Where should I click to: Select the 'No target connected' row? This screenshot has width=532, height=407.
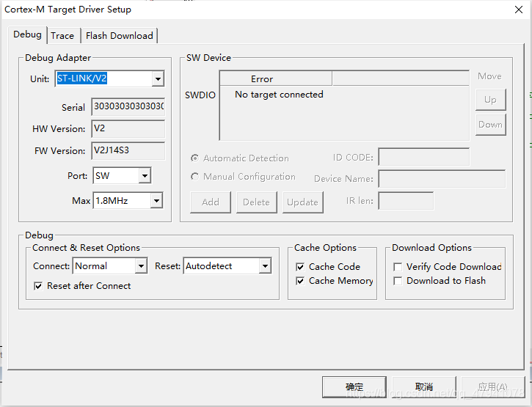click(279, 95)
